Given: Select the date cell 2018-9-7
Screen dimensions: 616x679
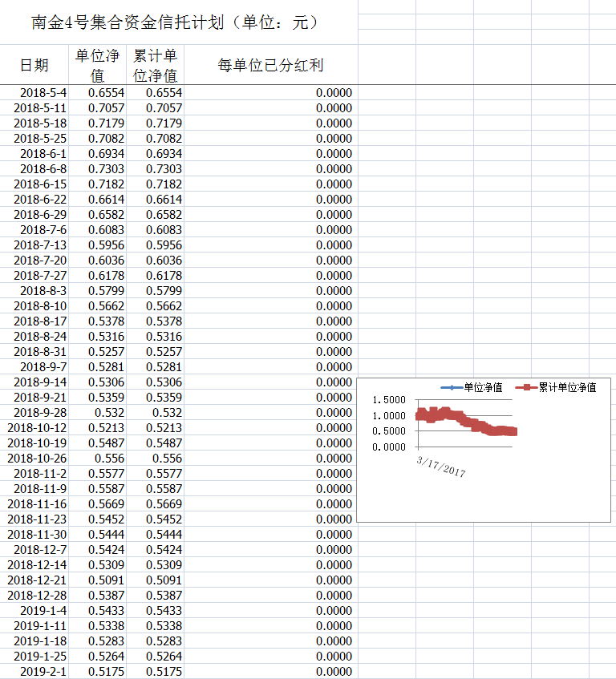Looking at the screenshot, I should point(34,367).
